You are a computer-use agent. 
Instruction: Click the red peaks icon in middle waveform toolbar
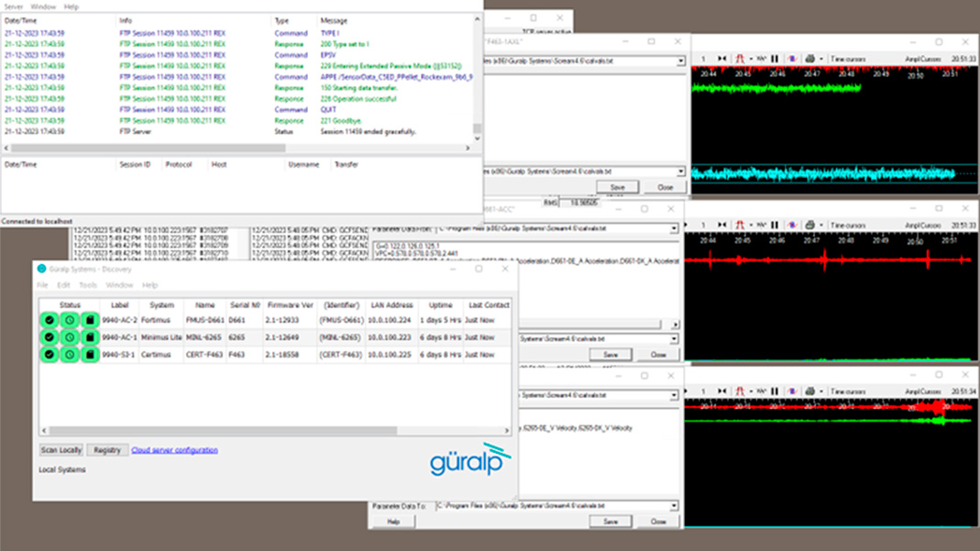740,225
